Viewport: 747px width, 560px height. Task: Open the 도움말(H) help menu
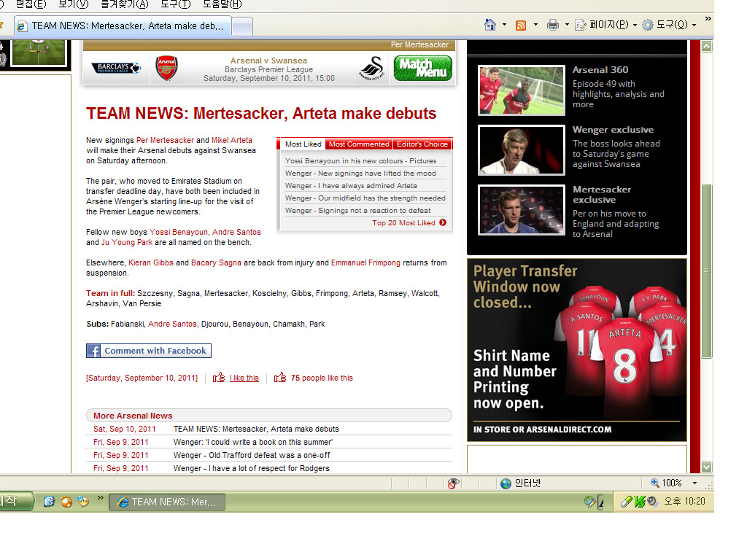[x=222, y=4]
